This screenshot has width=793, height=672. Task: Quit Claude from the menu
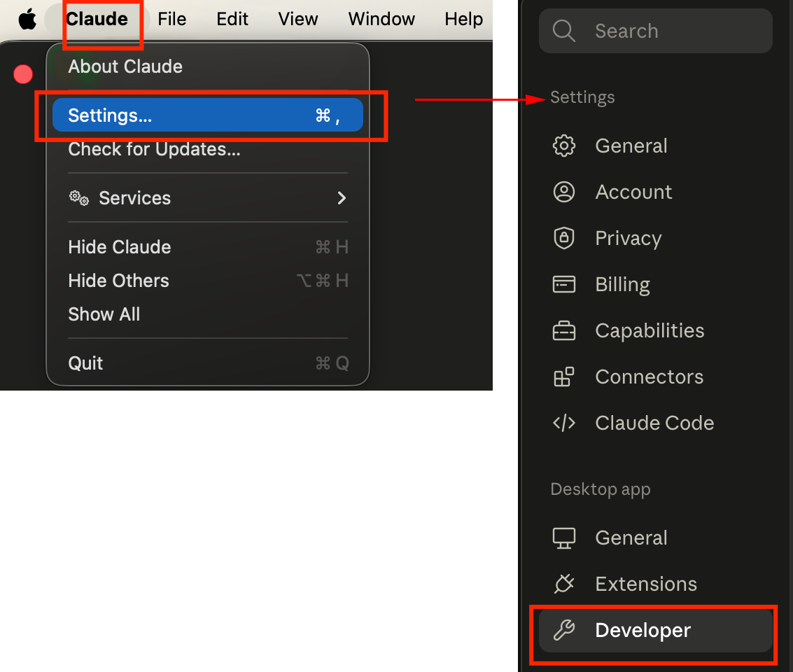pyautogui.click(x=207, y=363)
